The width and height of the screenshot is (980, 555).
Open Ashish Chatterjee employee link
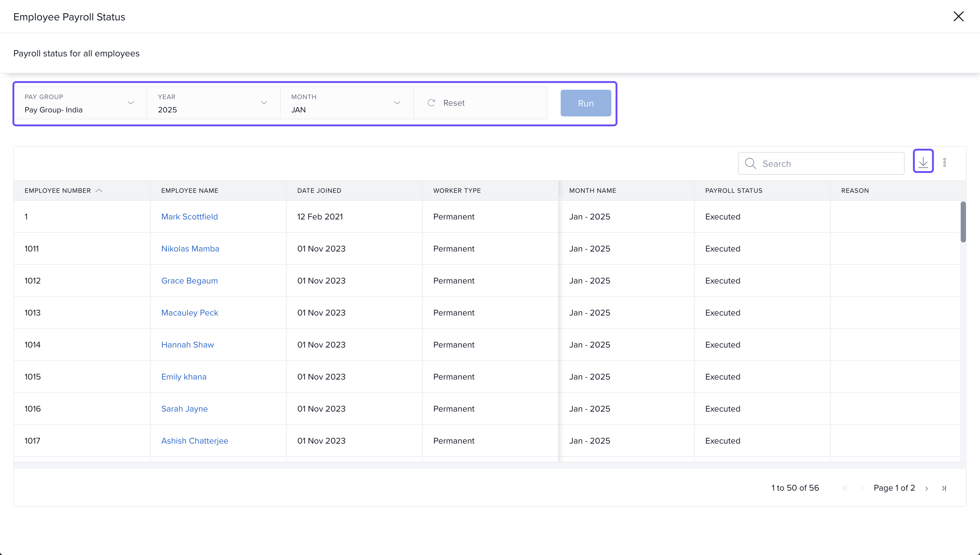[195, 441]
